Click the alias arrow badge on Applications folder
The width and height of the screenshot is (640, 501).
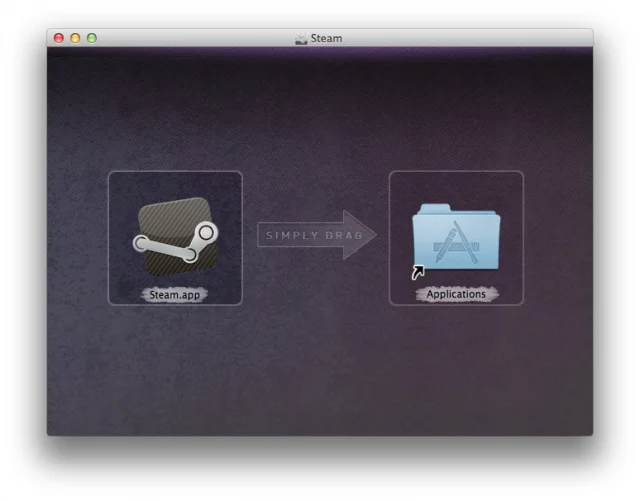point(418,271)
